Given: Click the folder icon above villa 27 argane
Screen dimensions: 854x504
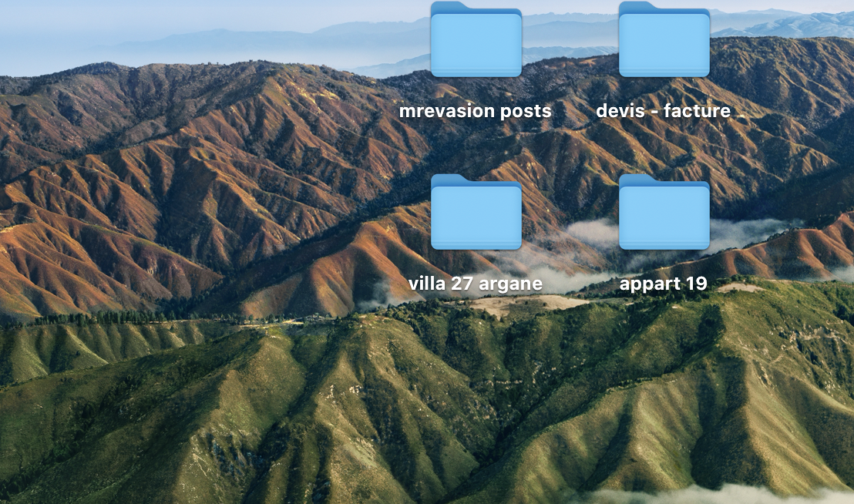Looking at the screenshot, I should (x=476, y=42).
